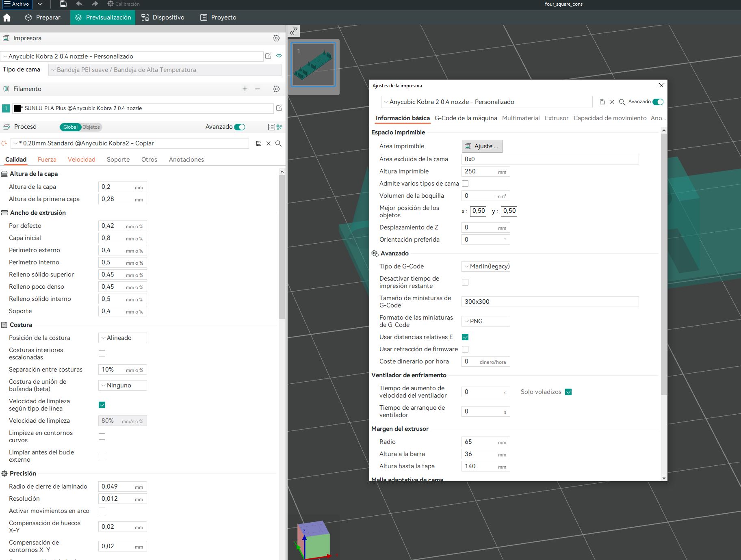Click the save icon in title bar
741x560 pixels.
coord(63,4)
